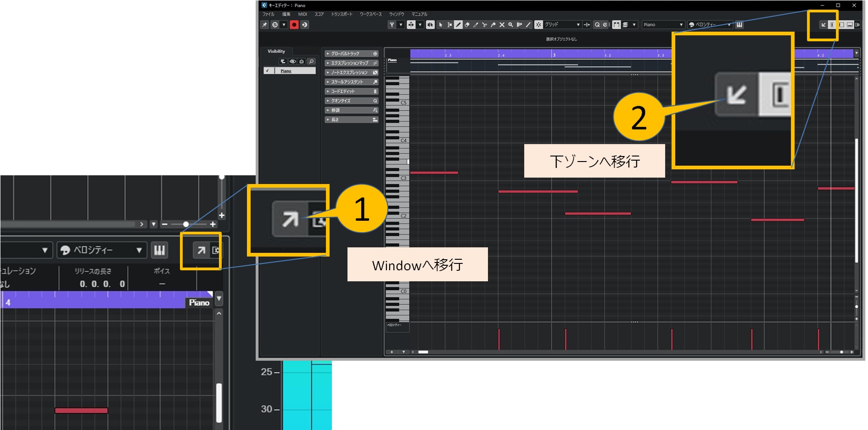Open the トランスポート menu

[342, 14]
